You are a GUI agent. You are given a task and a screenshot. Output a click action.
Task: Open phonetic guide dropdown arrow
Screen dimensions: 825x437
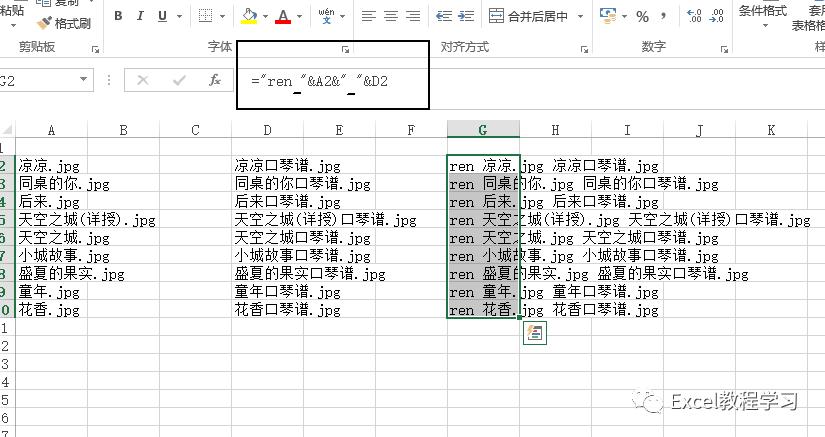pos(343,16)
